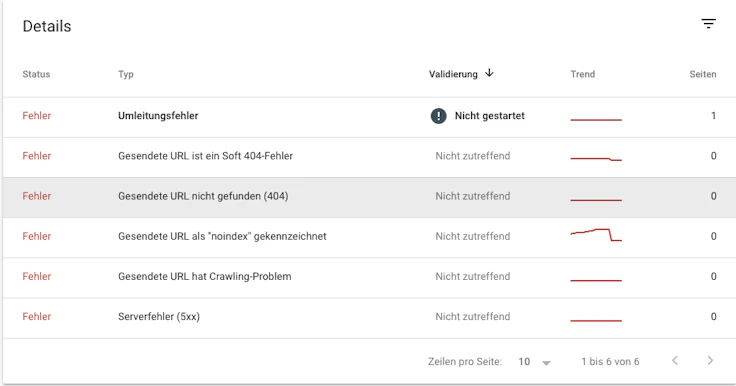Click the sort arrow next to Validierung
736x386 pixels.
[489, 73]
